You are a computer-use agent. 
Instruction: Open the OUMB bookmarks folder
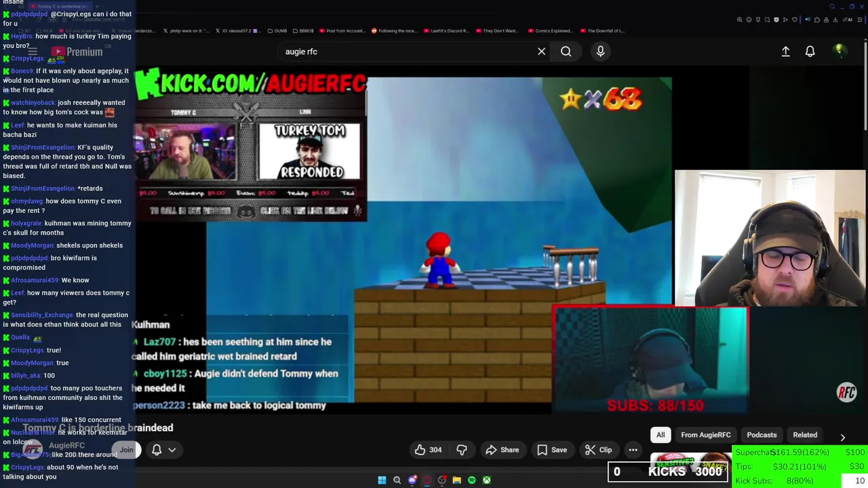tap(279, 30)
